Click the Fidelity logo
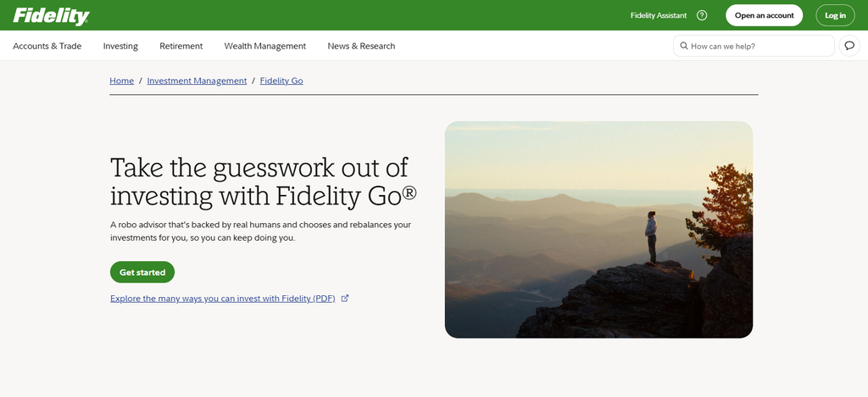This screenshot has width=868, height=397. pyautogui.click(x=51, y=16)
